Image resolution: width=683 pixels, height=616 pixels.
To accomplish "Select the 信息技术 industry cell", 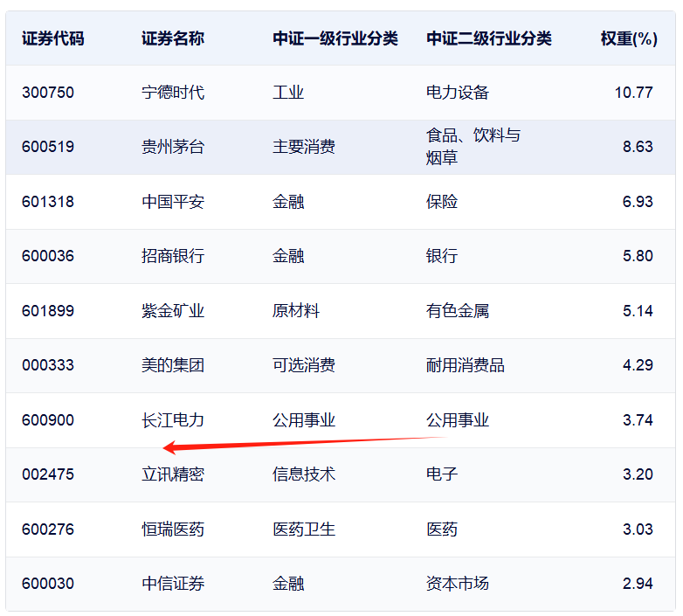I will pyautogui.click(x=304, y=474).
